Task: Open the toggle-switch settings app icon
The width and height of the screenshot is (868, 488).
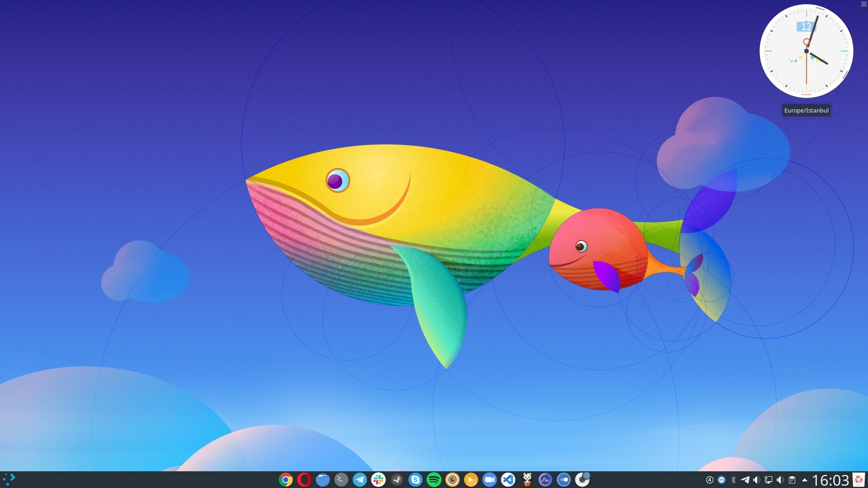Action: pos(564,479)
